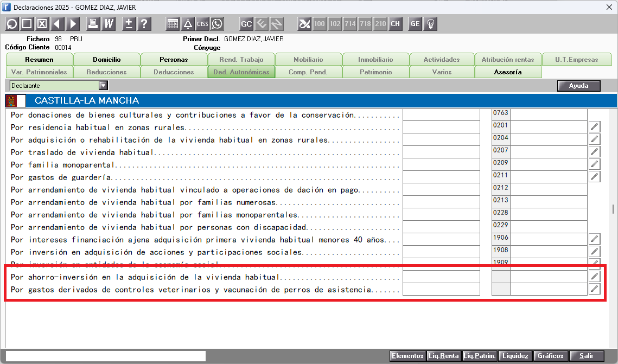Click the vertical scrollbar thumb of deductions list
The height and width of the screenshot is (364, 618).
pyautogui.click(x=613, y=209)
